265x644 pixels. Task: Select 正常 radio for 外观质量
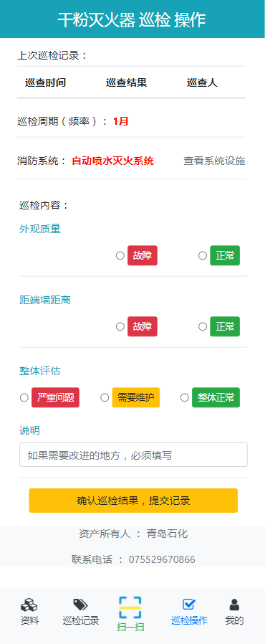pyautogui.click(x=203, y=255)
